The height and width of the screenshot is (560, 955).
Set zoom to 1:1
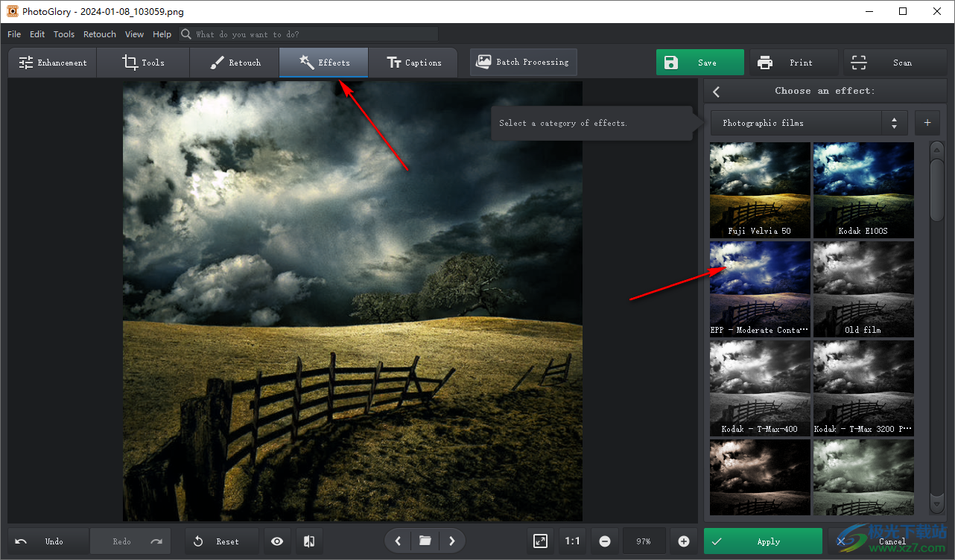(x=572, y=541)
